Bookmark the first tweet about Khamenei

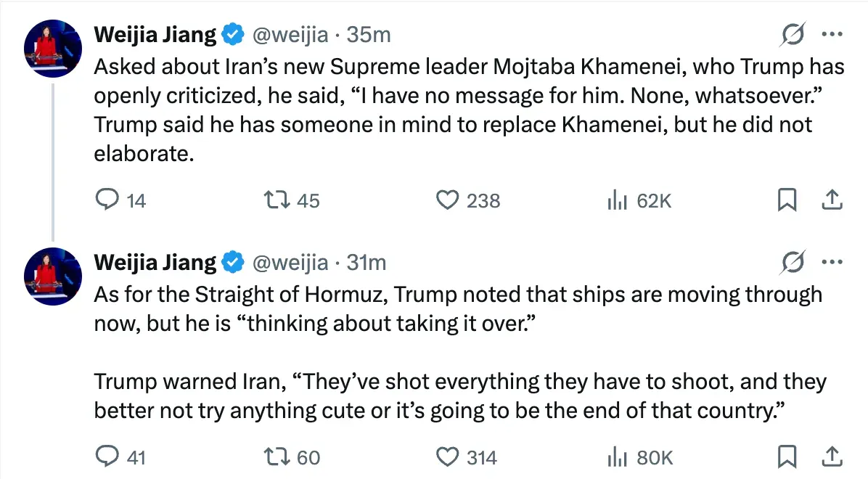[787, 200]
